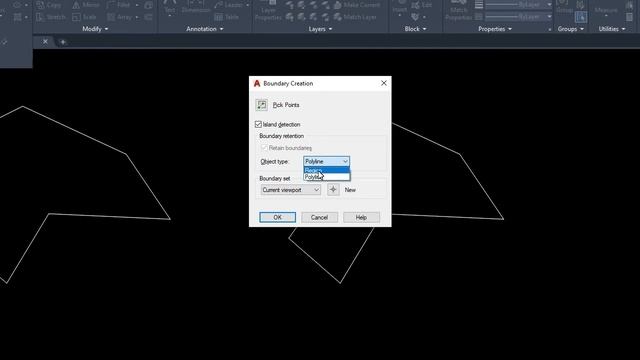Click Cancel in Boundary Creation dialog
The image size is (640, 360).
(319, 217)
